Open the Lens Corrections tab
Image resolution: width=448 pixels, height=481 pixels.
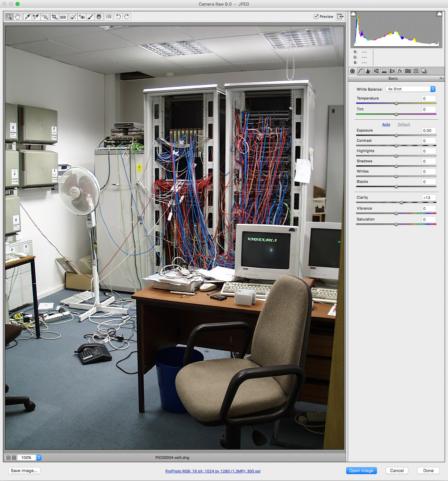click(392, 71)
